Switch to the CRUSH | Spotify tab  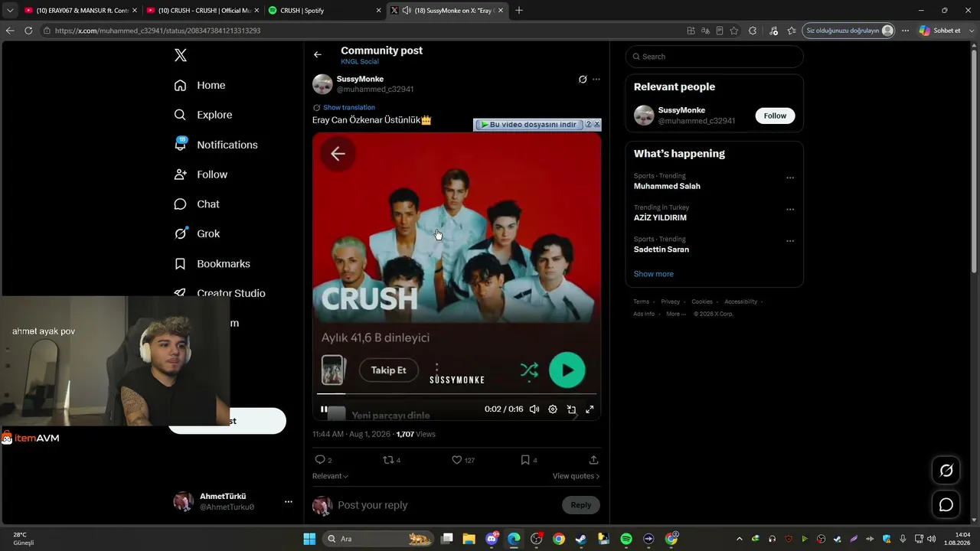[322, 11]
